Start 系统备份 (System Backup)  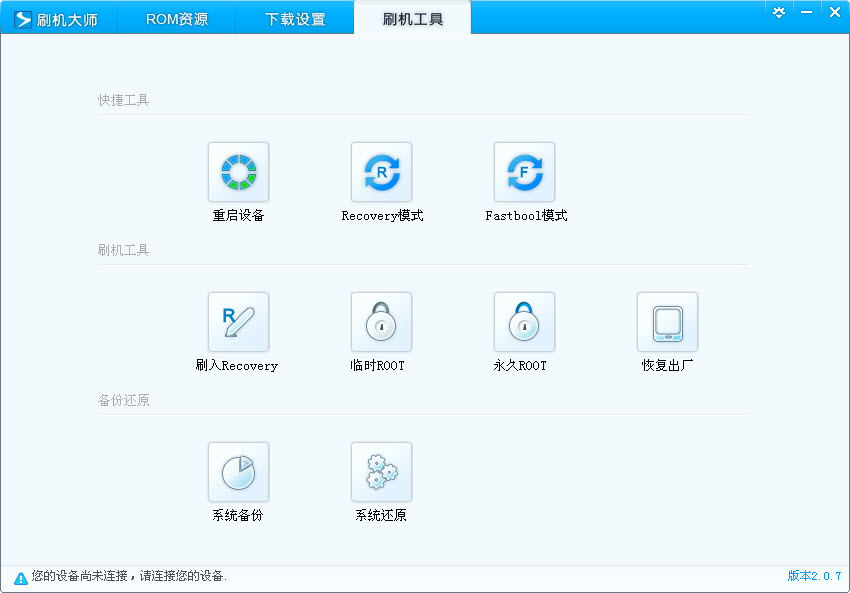[x=237, y=481]
